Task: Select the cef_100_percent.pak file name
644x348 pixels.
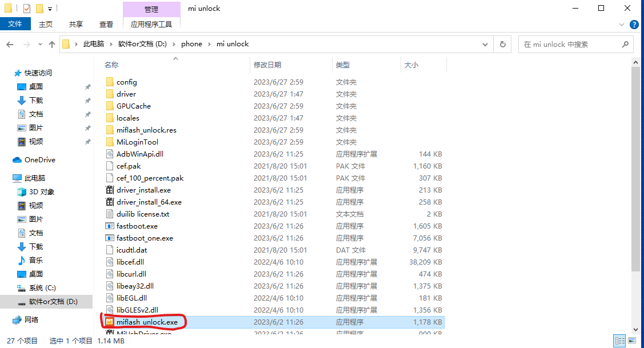Action: pos(150,178)
